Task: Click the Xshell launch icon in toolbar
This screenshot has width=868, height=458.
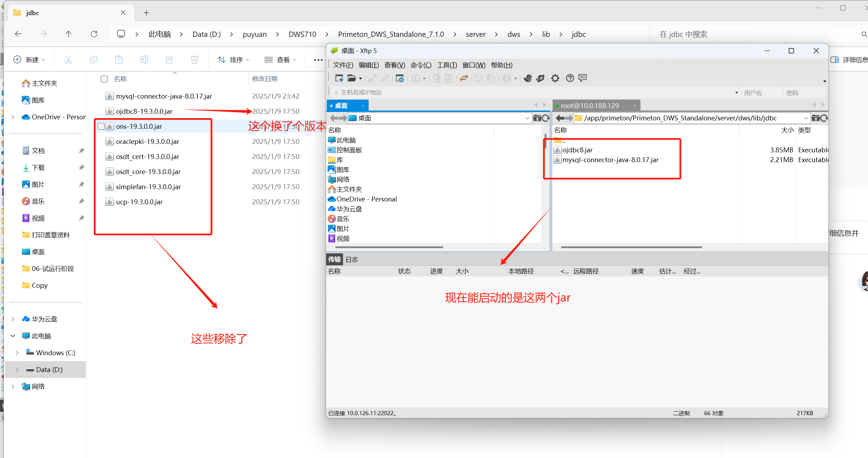Action: [527, 78]
